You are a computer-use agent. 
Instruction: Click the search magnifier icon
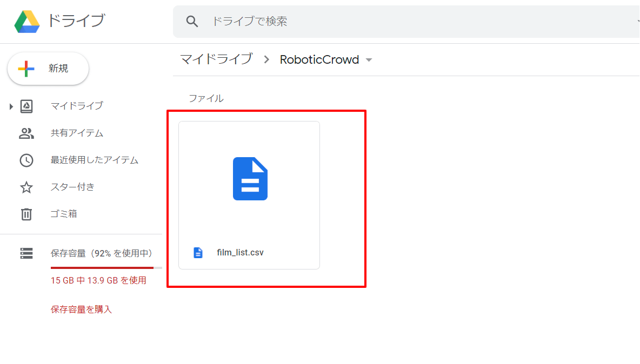click(x=192, y=21)
